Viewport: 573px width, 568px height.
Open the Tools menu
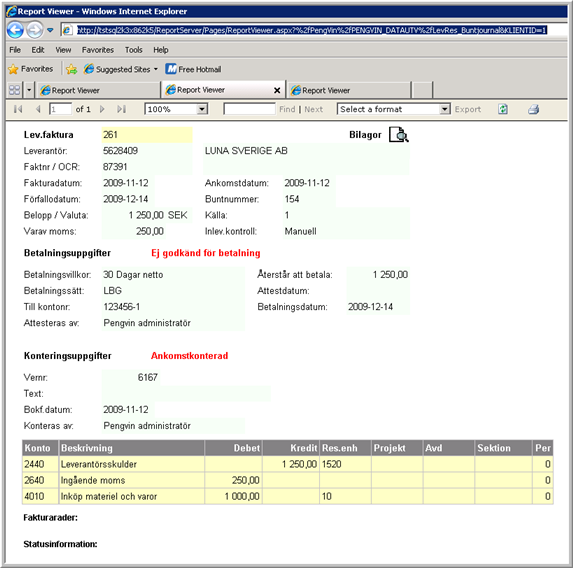tap(133, 50)
